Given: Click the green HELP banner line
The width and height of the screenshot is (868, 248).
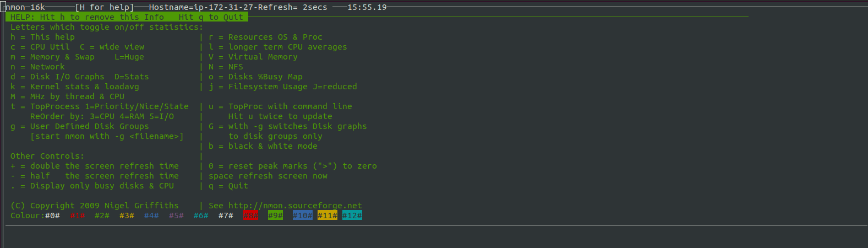Looking at the screenshot, I should 127,17.
